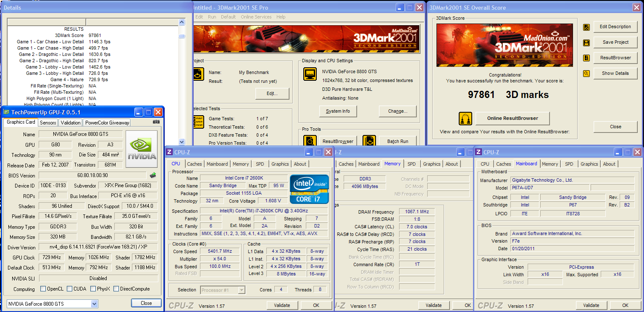
Task: Click the Core Speed 5401.7 MHz value in CPU-Z
Action: pos(220,251)
